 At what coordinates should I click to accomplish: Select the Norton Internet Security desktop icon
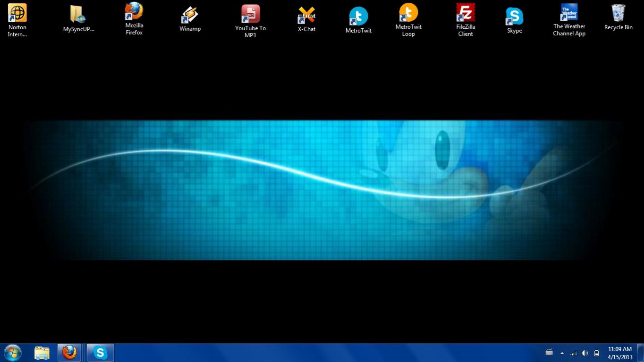17,21
